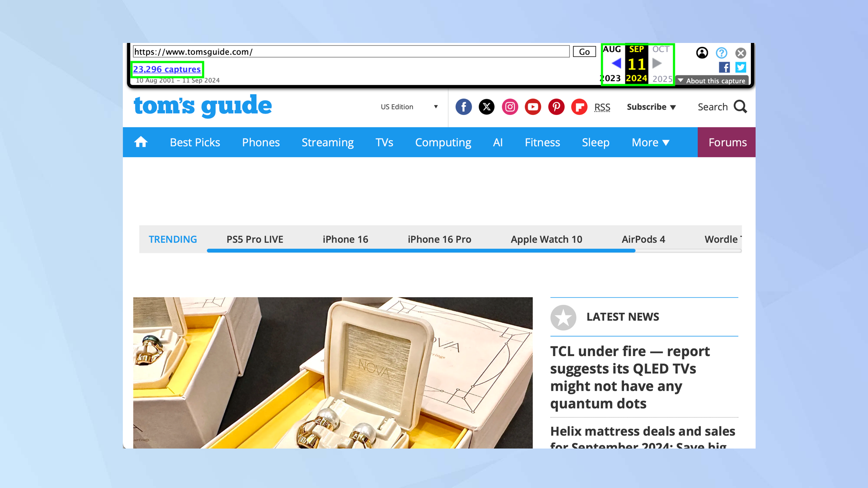Click the Tom's Guide Facebook icon

[464, 107]
